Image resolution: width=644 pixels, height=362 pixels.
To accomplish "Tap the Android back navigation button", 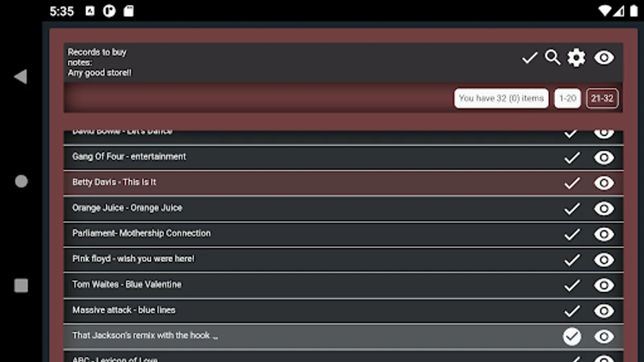I will 21,76.
